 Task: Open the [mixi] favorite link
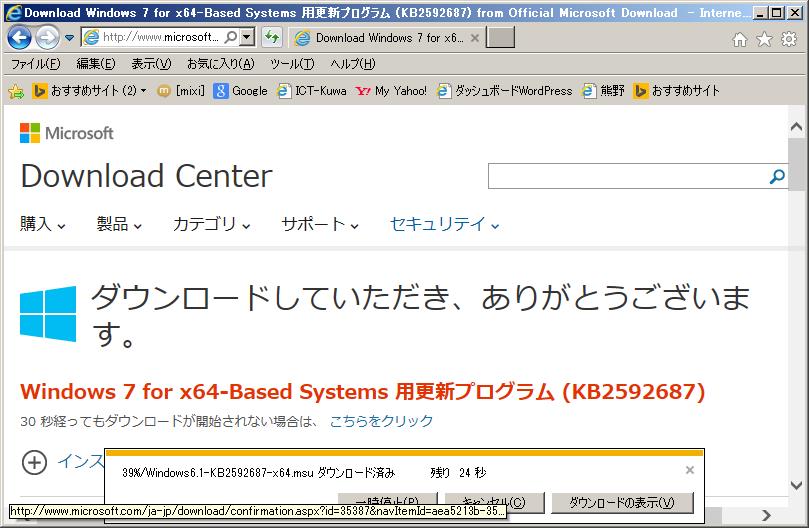point(181,91)
